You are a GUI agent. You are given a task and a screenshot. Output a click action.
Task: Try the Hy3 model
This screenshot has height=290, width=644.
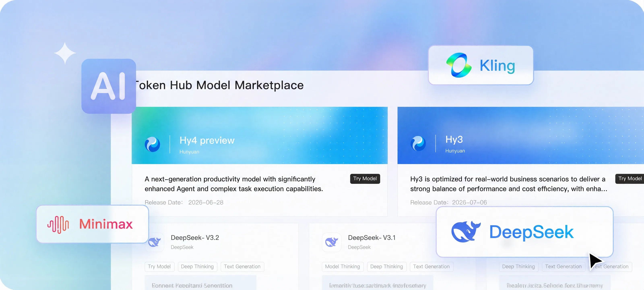coord(630,179)
